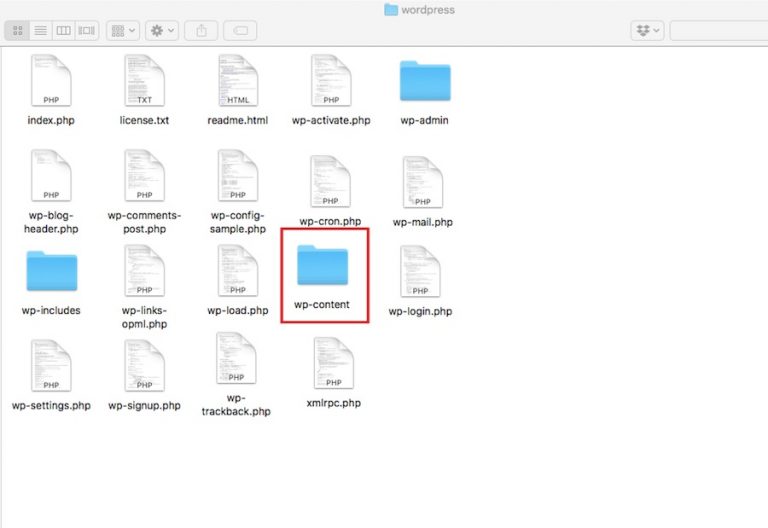Click the 'wp-config-sample.php' file name
The width and height of the screenshot is (768, 528).
[x=238, y=222]
